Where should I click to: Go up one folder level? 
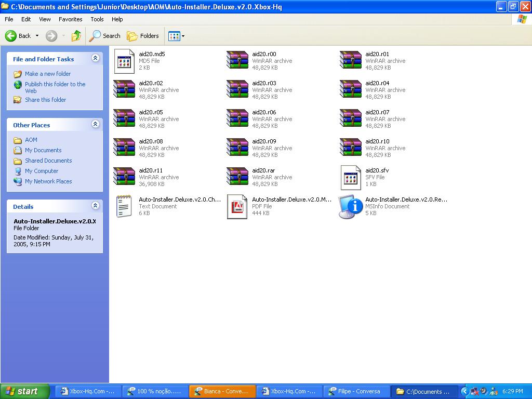coord(76,36)
